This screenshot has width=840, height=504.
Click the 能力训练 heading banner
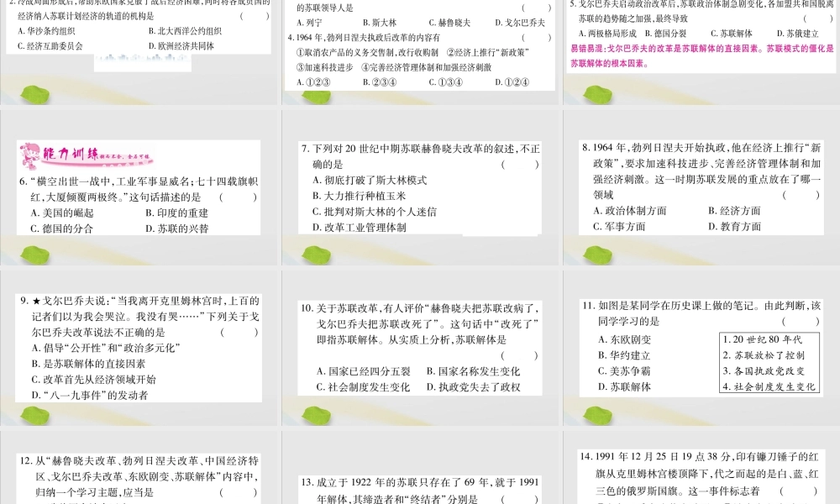coord(87,155)
